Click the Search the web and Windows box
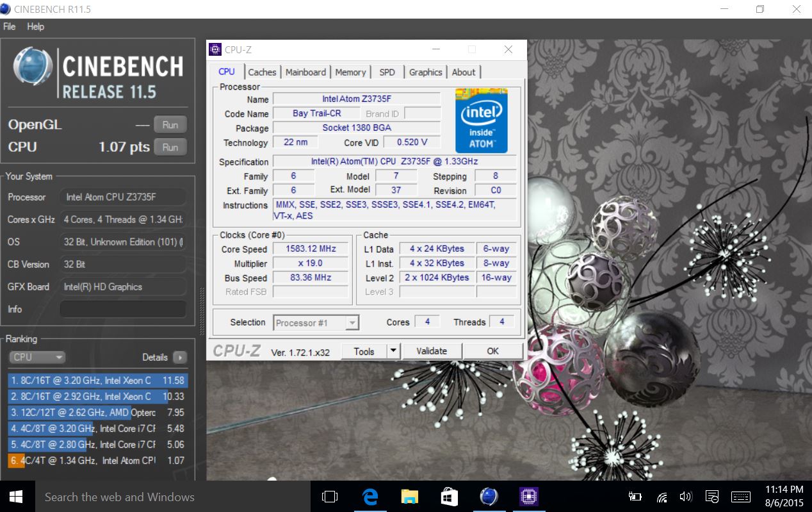The image size is (812, 512). [172, 497]
